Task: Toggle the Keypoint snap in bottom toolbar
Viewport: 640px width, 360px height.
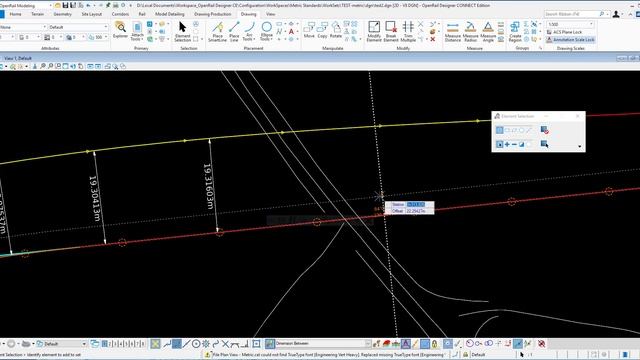Action: [176, 344]
